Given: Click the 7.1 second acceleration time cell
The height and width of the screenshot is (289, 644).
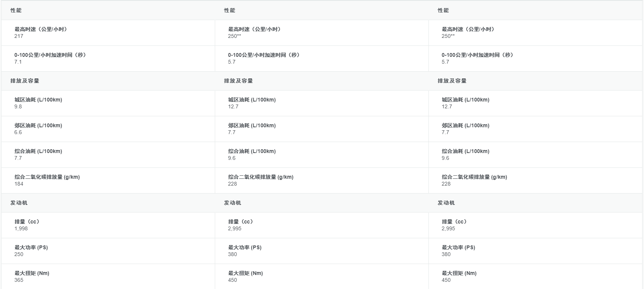Looking at the screenshot, I should point(18,62).
